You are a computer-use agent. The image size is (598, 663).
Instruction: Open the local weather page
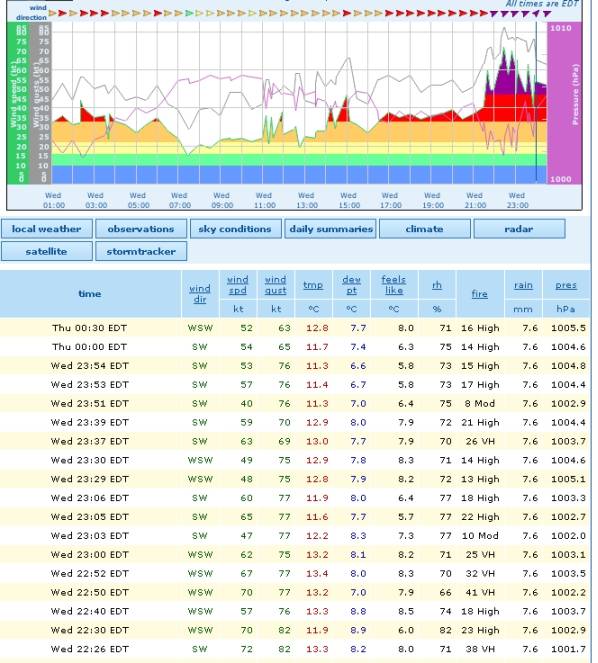click(x=47, y=229)
